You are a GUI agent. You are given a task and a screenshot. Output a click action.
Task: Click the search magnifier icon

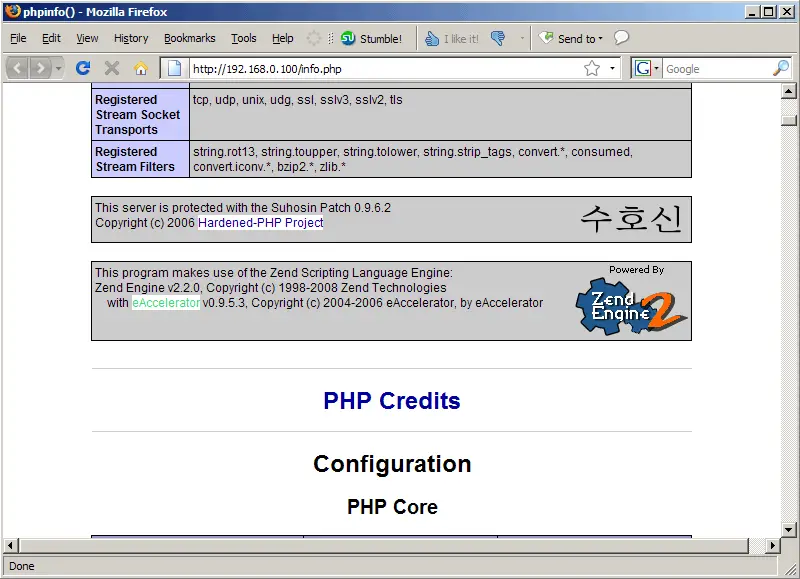click(781, 68)
